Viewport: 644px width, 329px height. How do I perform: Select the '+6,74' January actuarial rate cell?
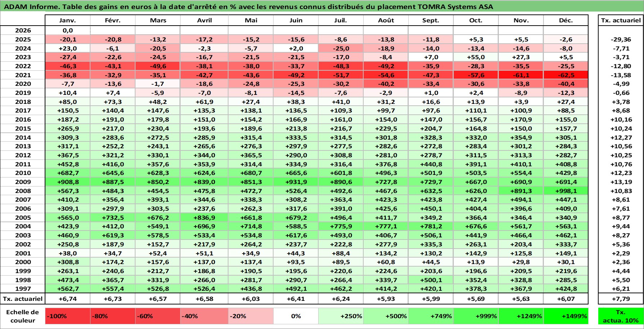(68, 299)
